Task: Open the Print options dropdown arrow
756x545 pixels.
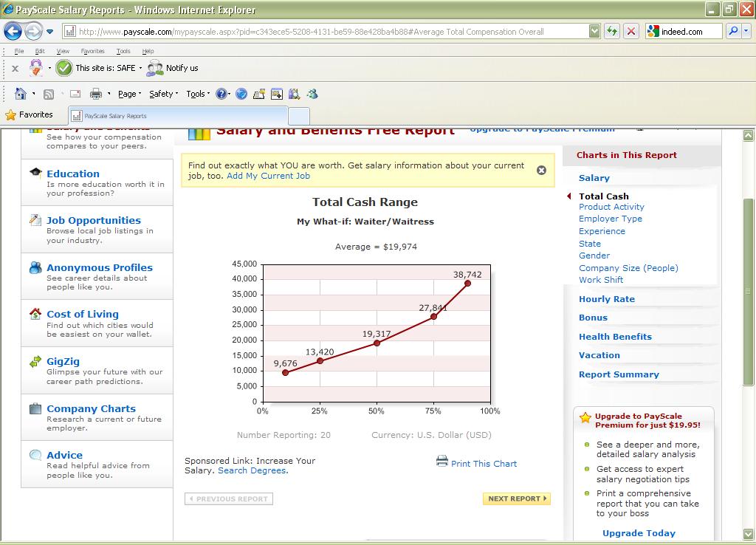Action: pos(109,94)
